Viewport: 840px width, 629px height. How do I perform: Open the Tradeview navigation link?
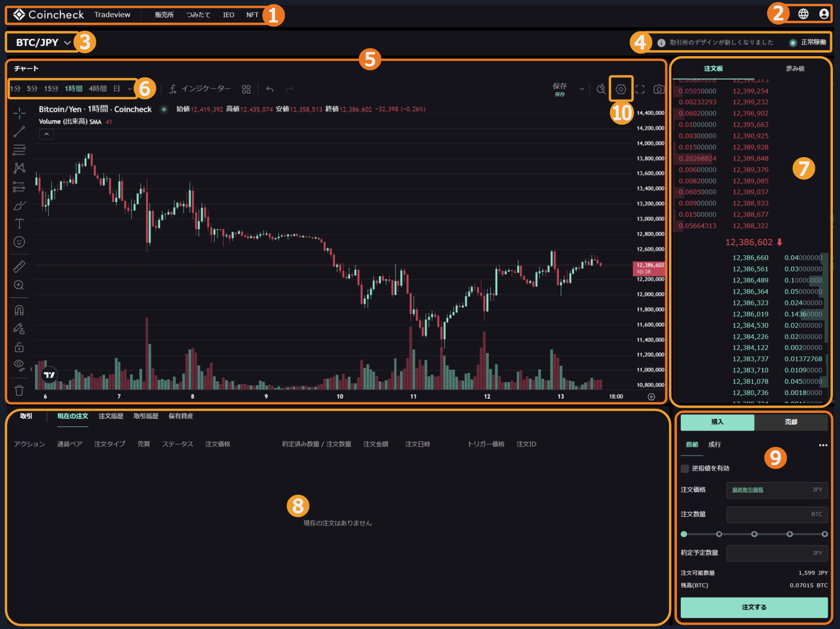click(112, 15)
